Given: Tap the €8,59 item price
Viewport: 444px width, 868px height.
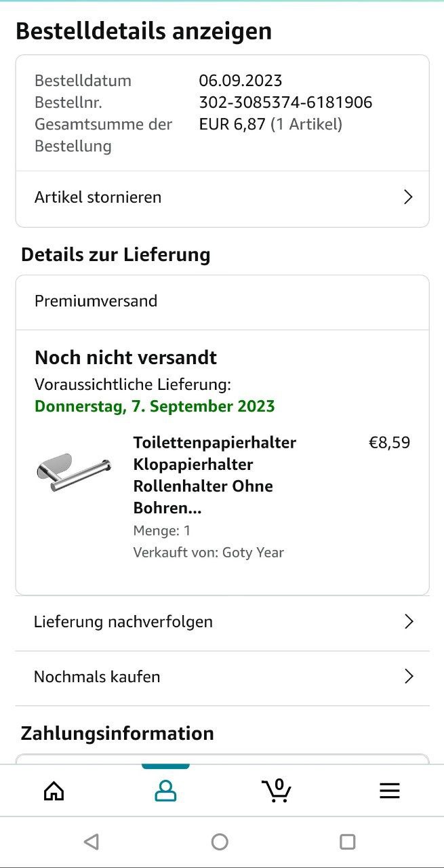Looking at the screenshot, I should pos(389,443).
